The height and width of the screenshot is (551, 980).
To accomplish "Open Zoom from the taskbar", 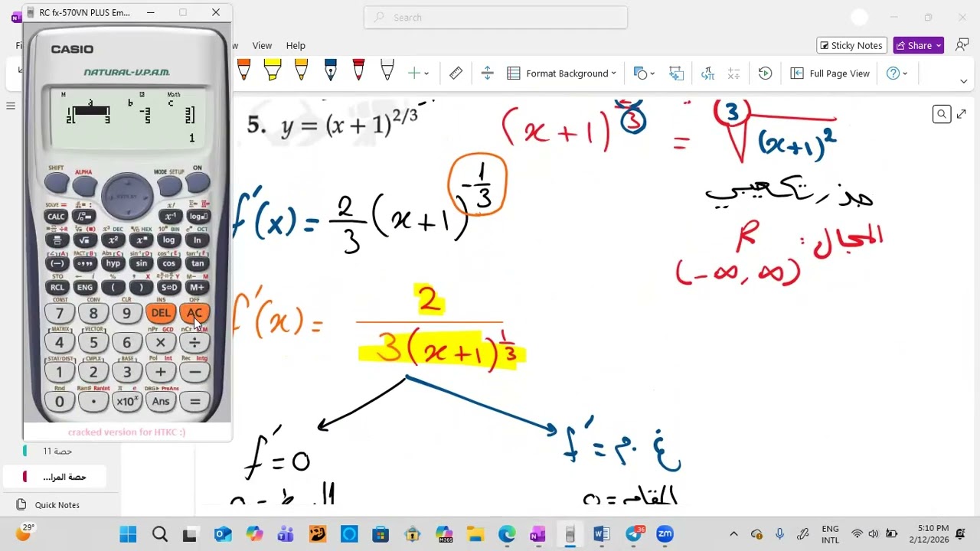I will (x=665, y=534).
